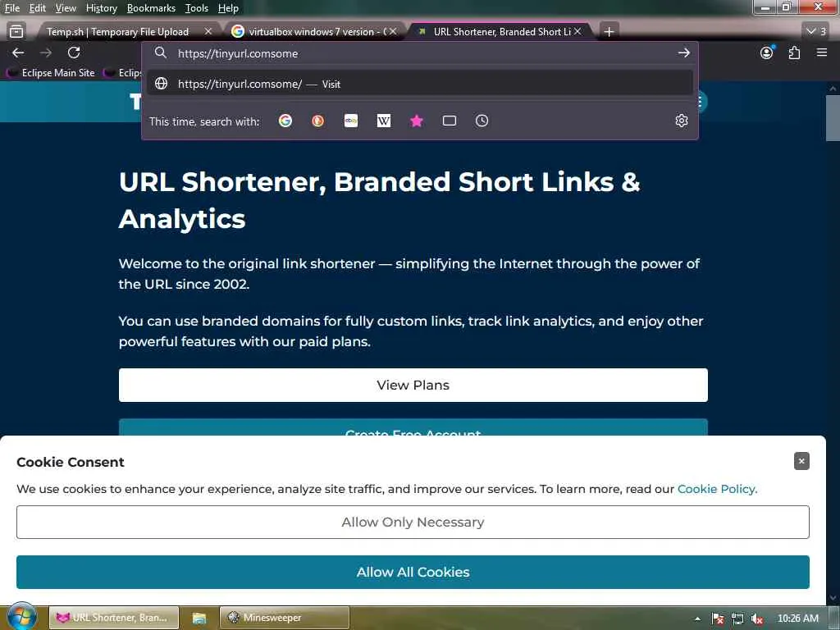
Task: Open the Help menu
Action: point(228,8)
